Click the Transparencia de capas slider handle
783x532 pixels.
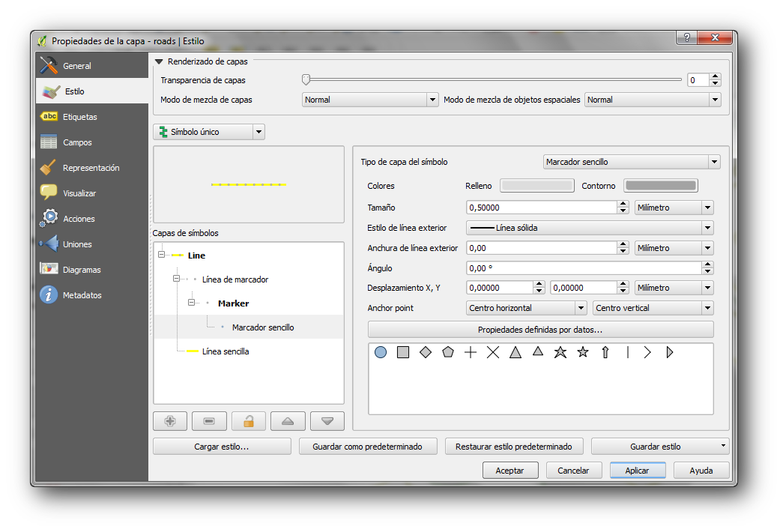(x=306, y=79)
